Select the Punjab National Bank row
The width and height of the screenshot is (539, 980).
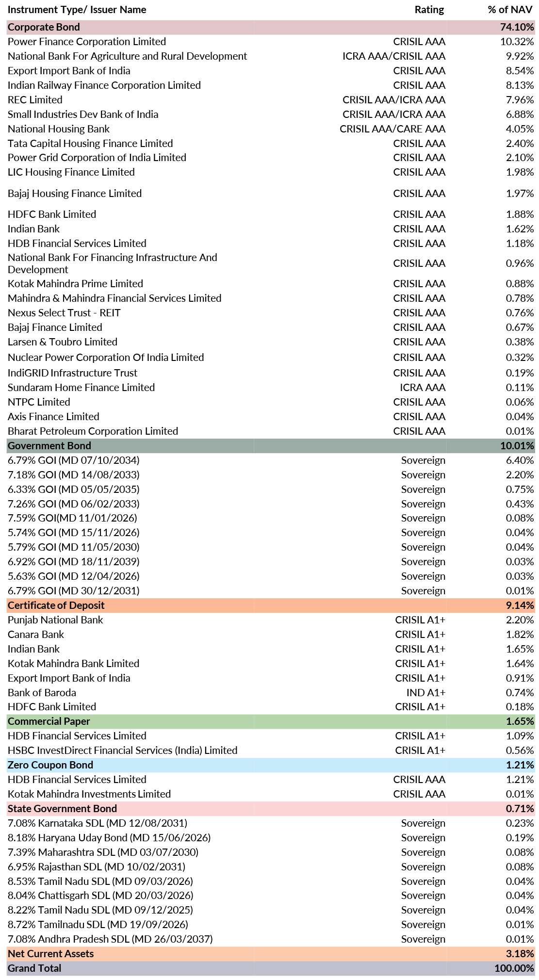point(271,620)
